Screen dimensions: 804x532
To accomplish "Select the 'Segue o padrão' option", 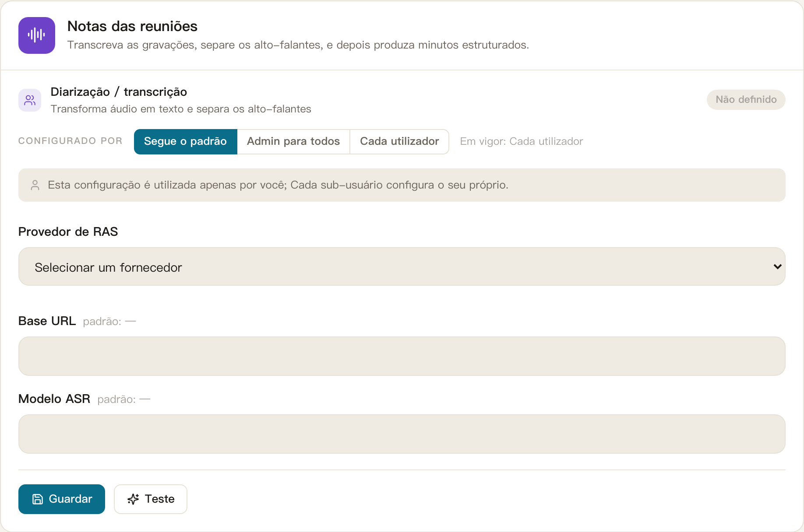I will tap(185, 141).
